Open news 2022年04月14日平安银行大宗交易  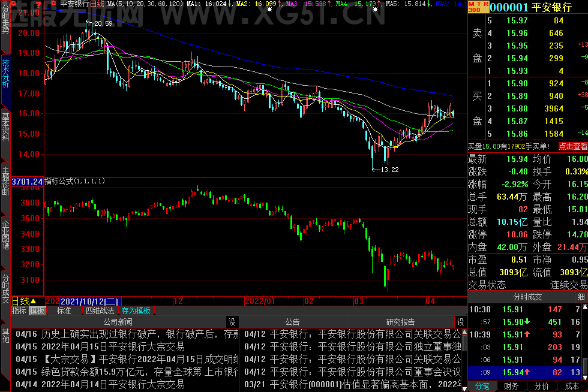100,384
